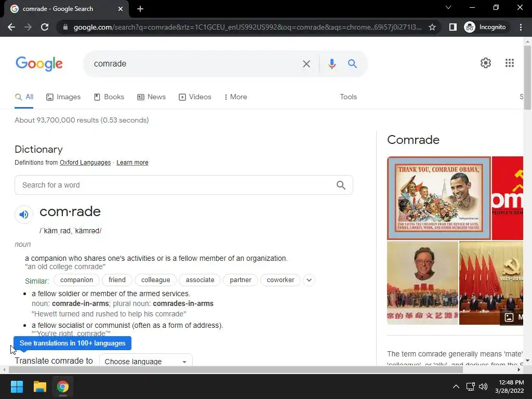The height and width of the screenshot is (399, 532).
Task: Open the side panel icon
Action: pos(453,27)
